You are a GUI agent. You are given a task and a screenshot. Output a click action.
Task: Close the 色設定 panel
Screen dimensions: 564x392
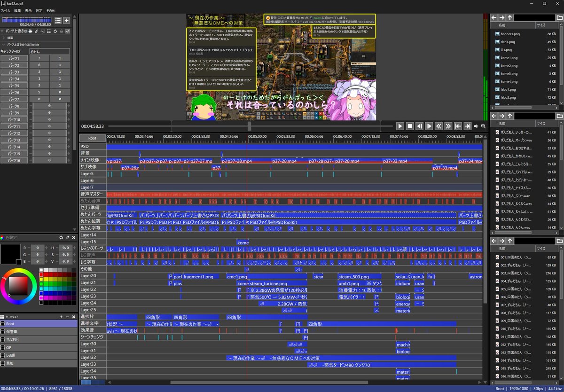pos(73,237)
